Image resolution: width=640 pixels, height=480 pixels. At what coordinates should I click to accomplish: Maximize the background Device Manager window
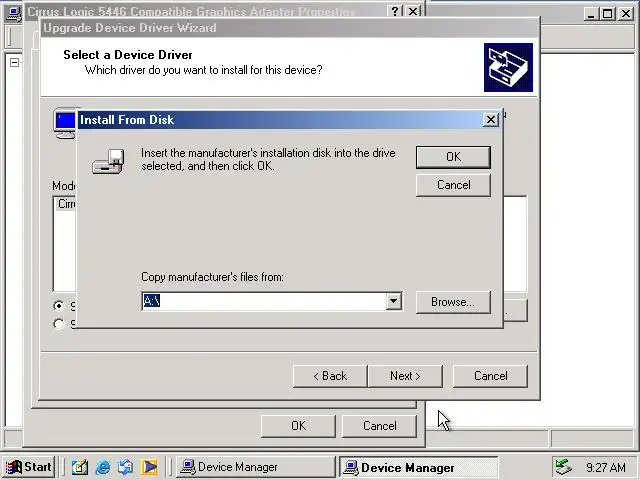point(607,14)
